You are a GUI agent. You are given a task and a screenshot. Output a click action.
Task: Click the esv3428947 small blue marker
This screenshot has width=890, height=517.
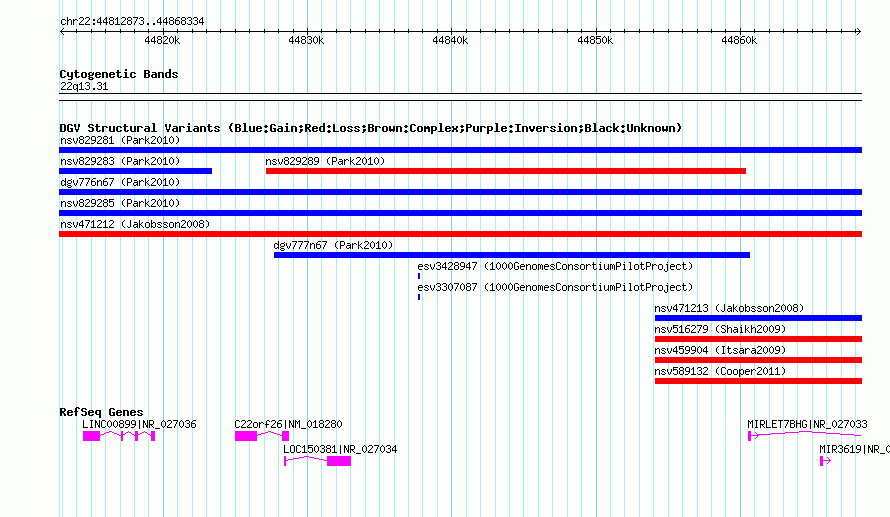click(x=419, y=276)
